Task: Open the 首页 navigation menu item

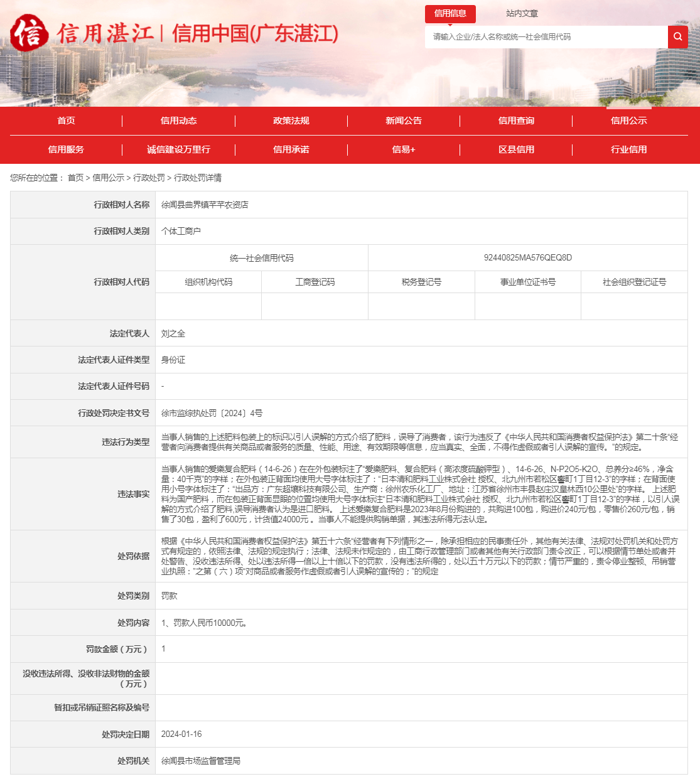Action: click(66, 121)
